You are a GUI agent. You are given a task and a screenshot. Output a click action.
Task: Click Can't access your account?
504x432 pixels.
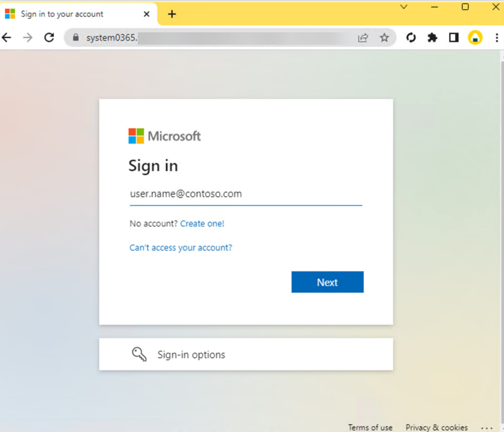tap(180, 247)
